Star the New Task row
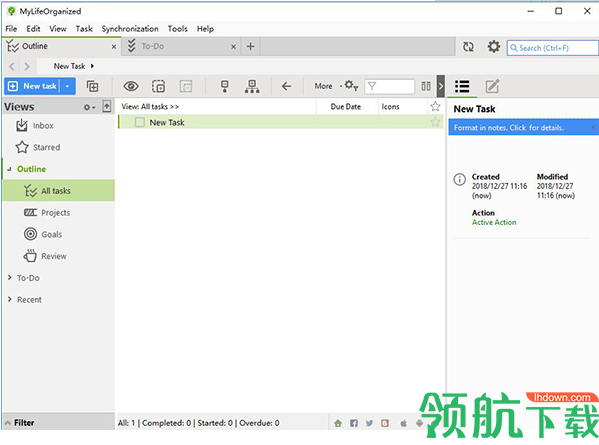 (435, 122)
